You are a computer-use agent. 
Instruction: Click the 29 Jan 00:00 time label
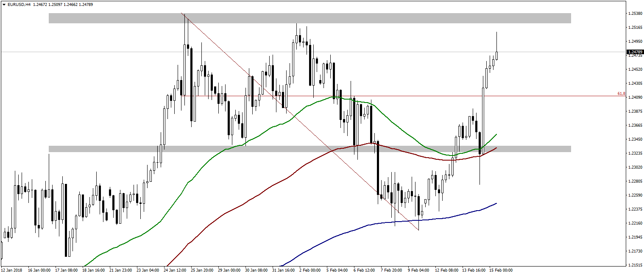[x=229, y=270]
